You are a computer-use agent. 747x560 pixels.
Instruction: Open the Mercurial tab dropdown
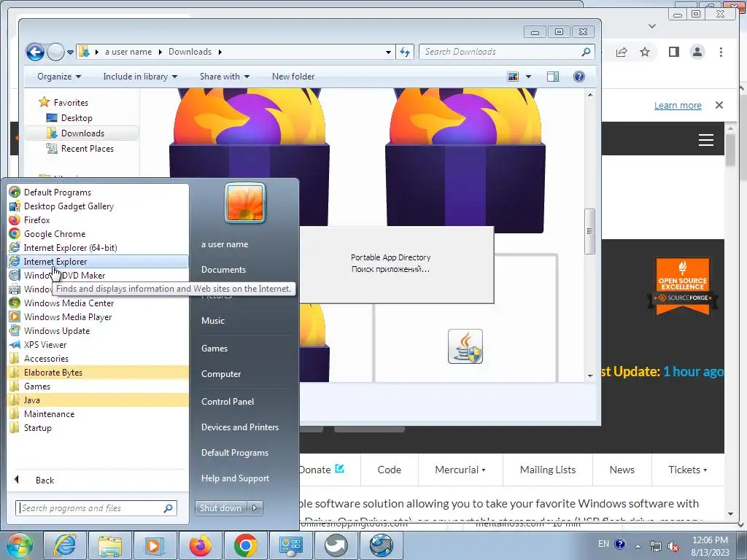pyautogui.click(x=460, y=470)
